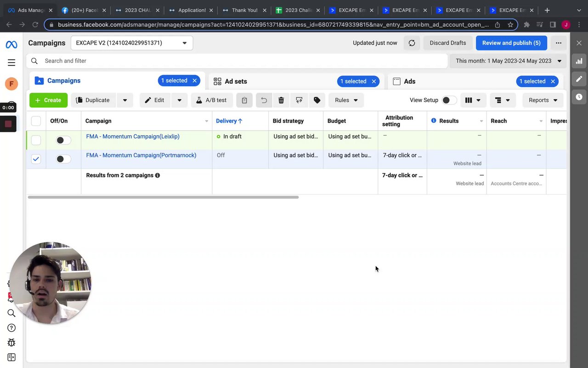The image size is (588, 368).
Task: Start an A/B test
Action: point(211,100)
